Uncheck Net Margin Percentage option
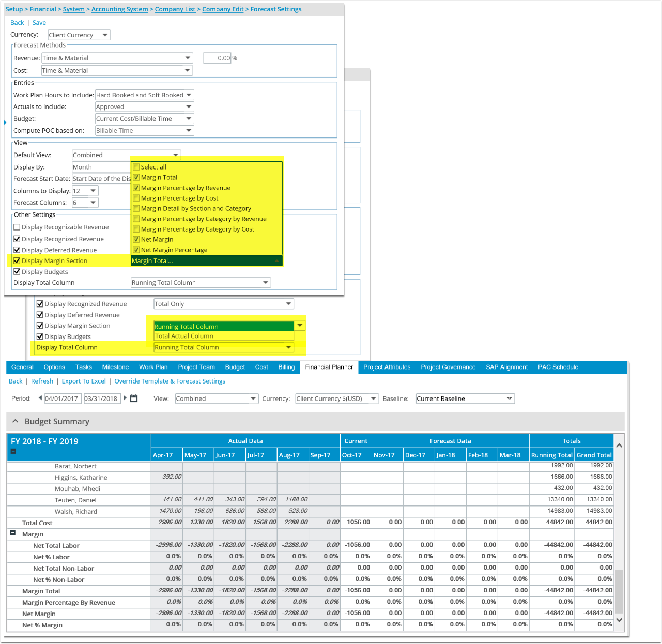The image size is (662, 644). [136, 250]
